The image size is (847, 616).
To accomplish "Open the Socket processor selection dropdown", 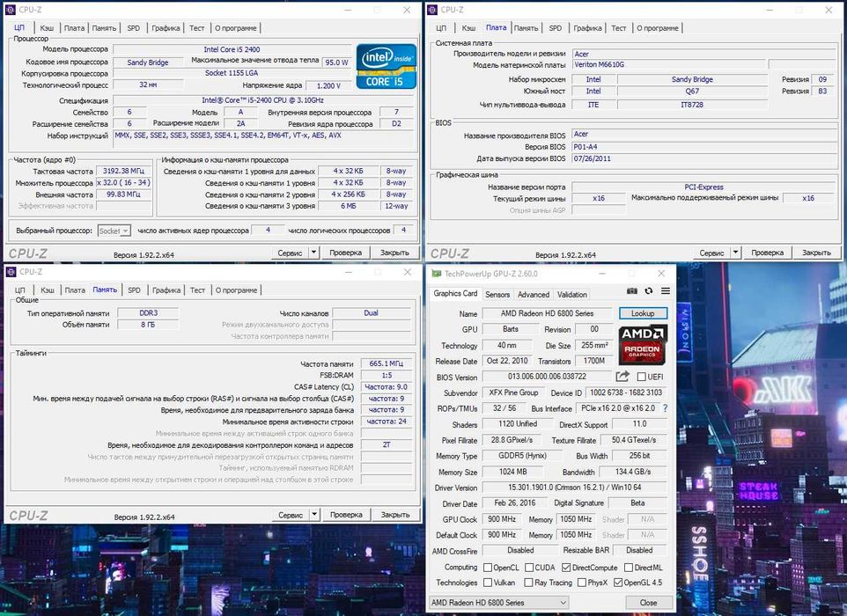I will [x=114, y=231].
